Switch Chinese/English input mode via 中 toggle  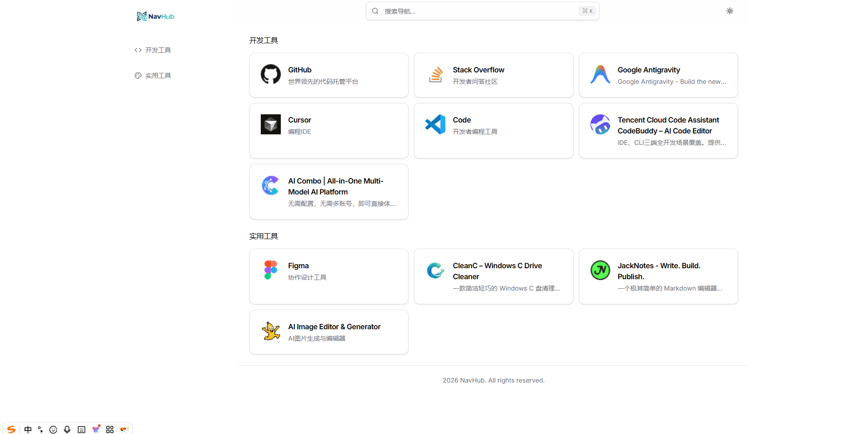tap(28, 429)
